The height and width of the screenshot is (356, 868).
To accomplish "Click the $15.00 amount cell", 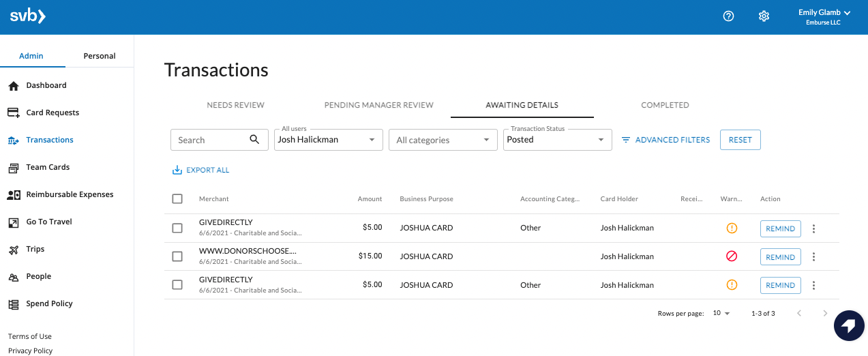I will [370, 256].
